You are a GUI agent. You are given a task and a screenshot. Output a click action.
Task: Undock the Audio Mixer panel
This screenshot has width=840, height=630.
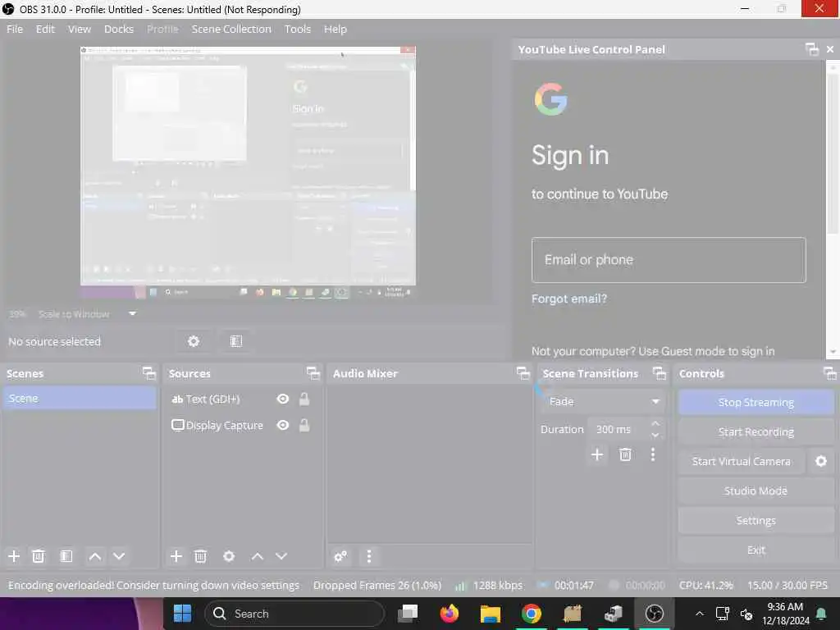click(523, 373)
